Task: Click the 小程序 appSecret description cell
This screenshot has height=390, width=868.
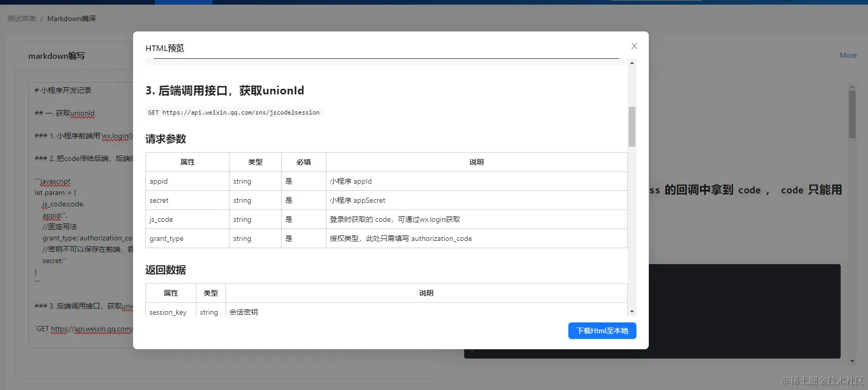Action: tap(477, 200)
